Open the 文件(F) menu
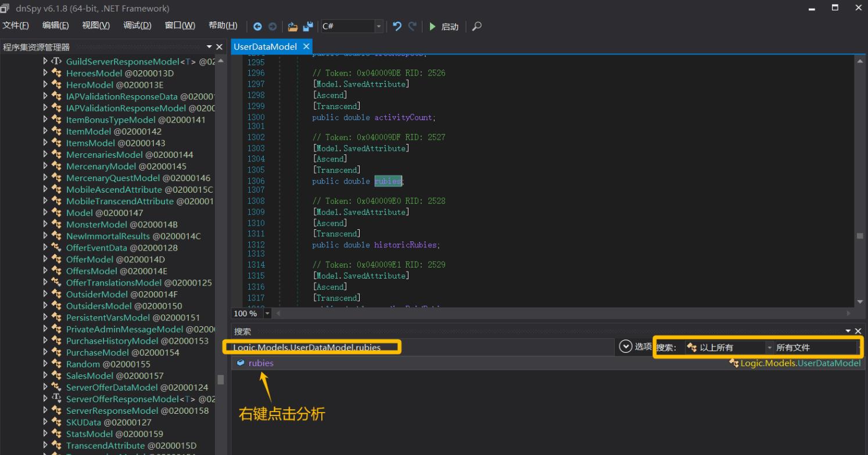868x455 pixels. [16, 26]
